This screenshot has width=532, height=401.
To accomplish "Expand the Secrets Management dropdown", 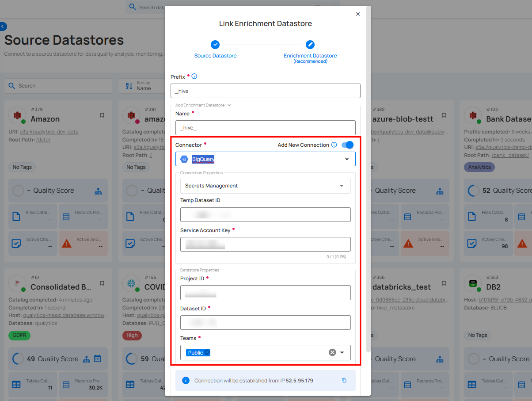I will coord(341,186).
